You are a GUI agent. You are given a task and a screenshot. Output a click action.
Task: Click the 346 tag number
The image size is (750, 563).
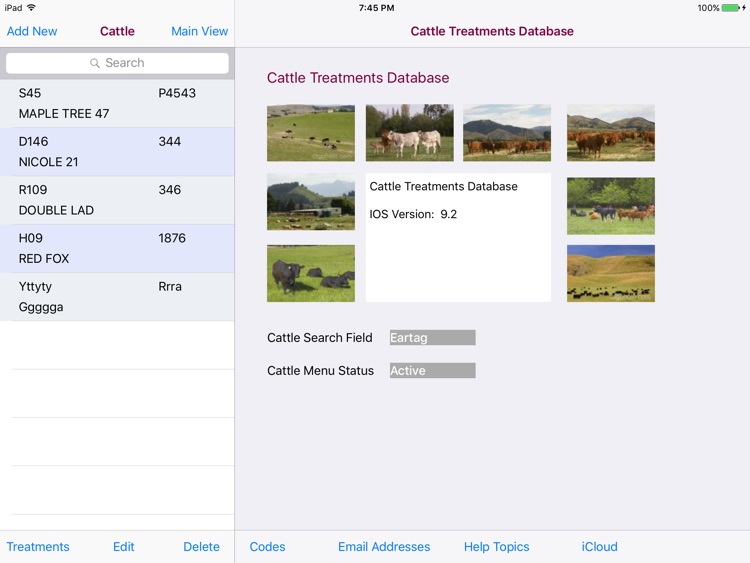click(169, 190)
